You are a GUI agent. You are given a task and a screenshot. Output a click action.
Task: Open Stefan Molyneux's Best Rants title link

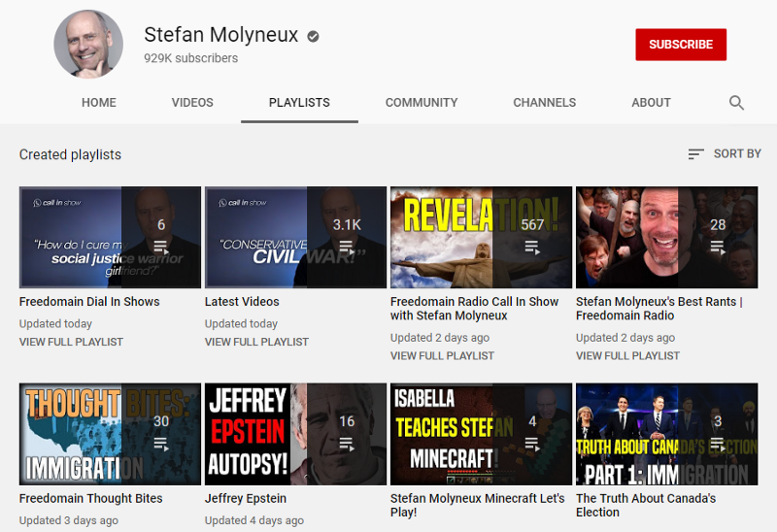(x=659, y=309)
